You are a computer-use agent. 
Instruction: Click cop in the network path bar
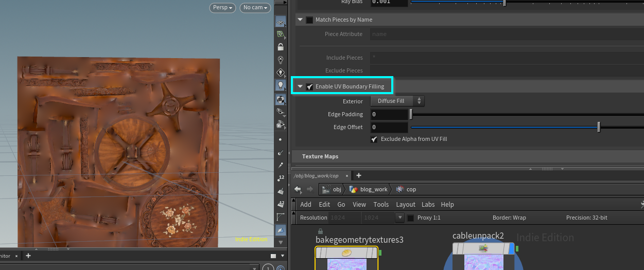pos(407,189)
